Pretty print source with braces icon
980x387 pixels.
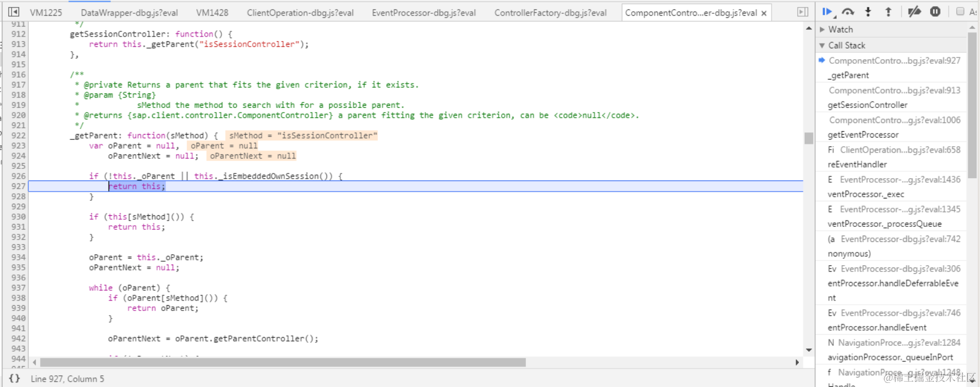[x=15, y=378]
